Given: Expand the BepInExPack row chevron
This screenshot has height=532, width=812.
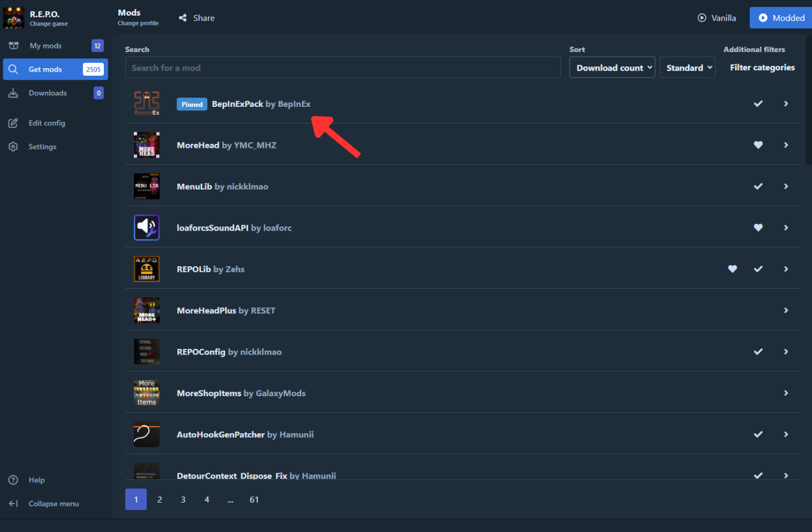Looking at the screenshot, I should pyautogui.click(x=786, y=103).
